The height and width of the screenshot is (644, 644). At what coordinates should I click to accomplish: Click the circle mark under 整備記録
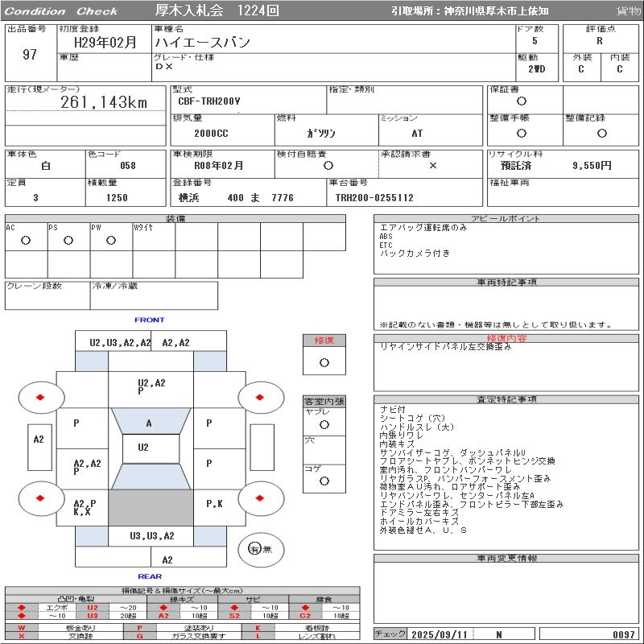(602, 133)
